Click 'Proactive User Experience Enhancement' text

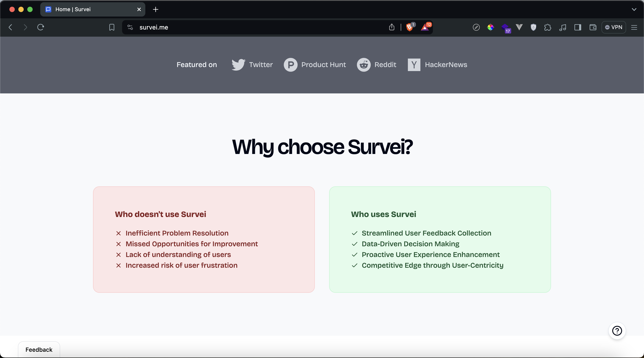(430, 255)
